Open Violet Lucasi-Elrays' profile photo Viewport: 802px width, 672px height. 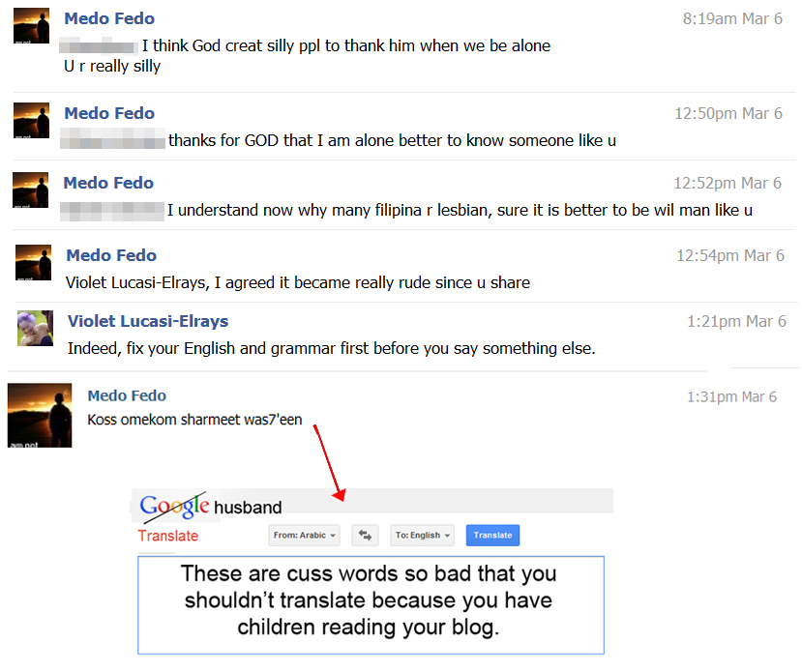coord(35,328)
